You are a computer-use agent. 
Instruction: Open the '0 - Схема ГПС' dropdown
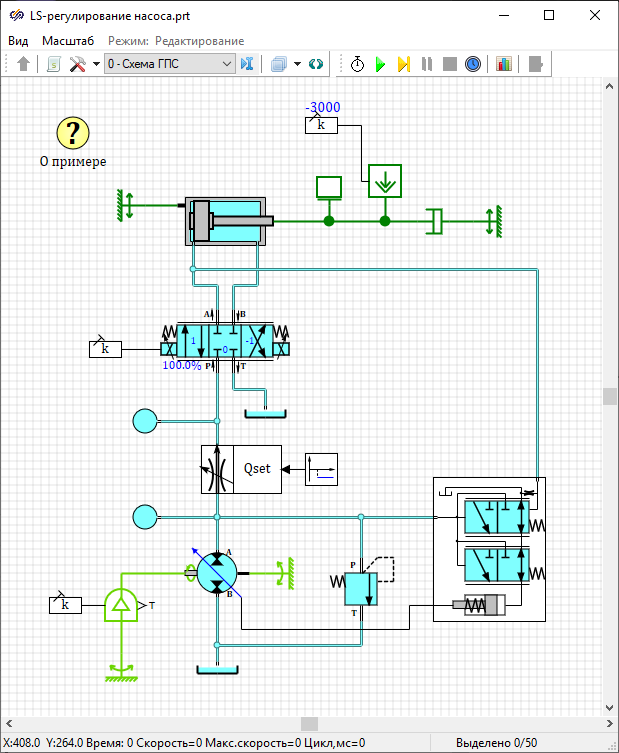click(169, 64)
